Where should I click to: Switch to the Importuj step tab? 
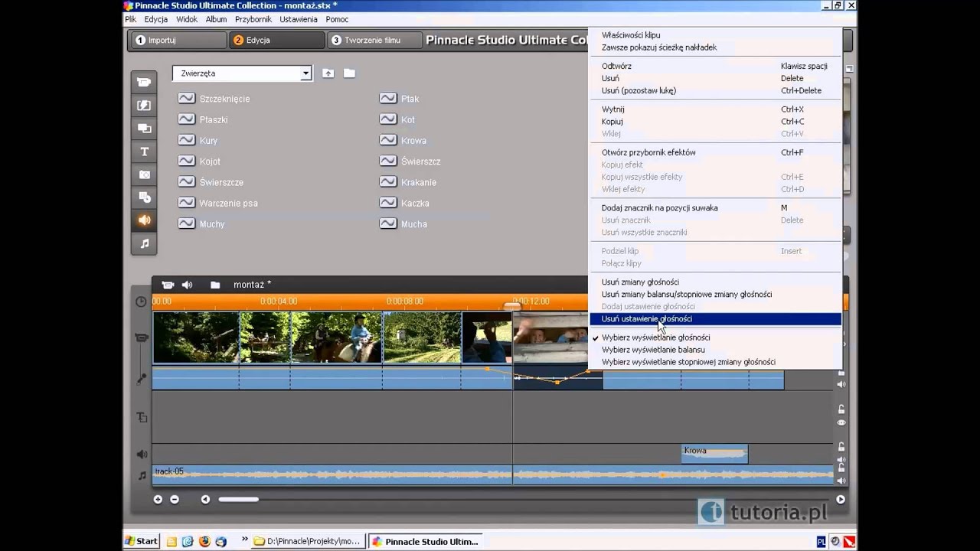point(178,40)
